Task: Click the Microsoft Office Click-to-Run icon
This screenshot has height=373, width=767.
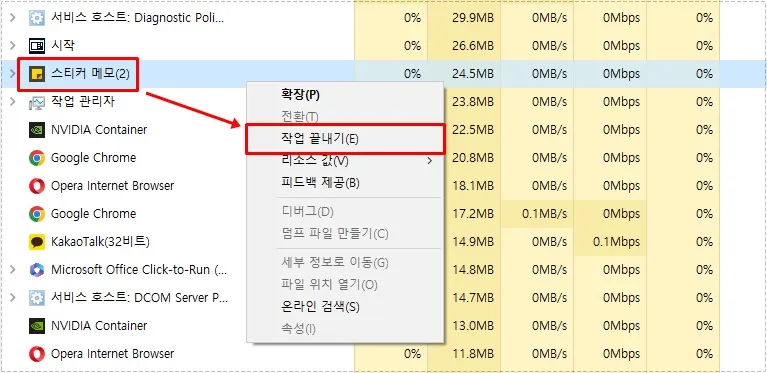Action: click(37, 269)
